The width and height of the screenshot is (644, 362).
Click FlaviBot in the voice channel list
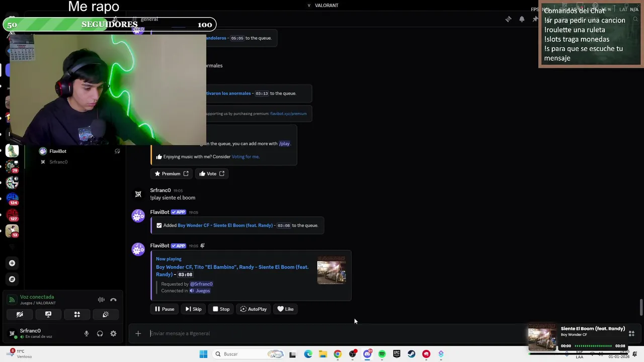(x=58, y=151)
